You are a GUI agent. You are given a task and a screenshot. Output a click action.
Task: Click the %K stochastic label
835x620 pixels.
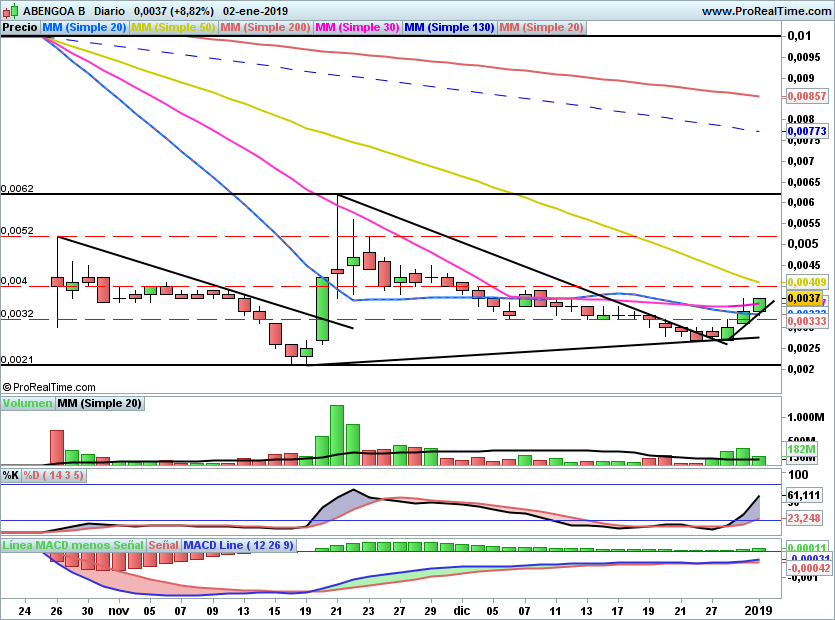coord(11,475)
